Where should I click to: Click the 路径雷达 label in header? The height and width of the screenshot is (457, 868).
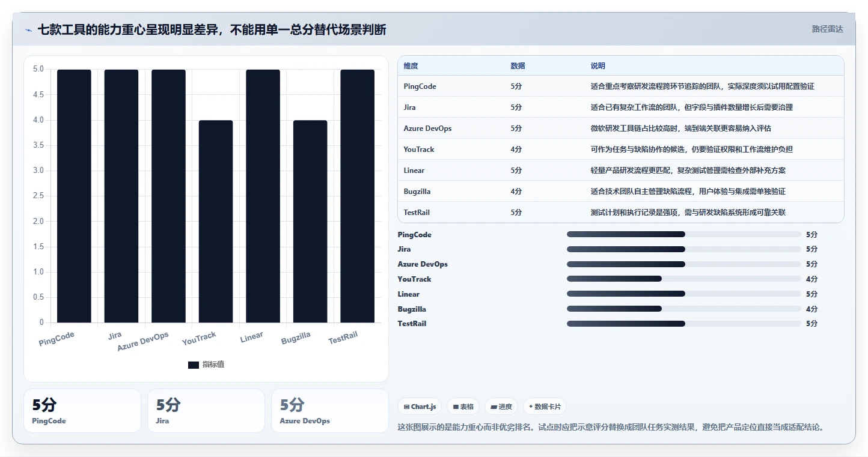(827, 29)
